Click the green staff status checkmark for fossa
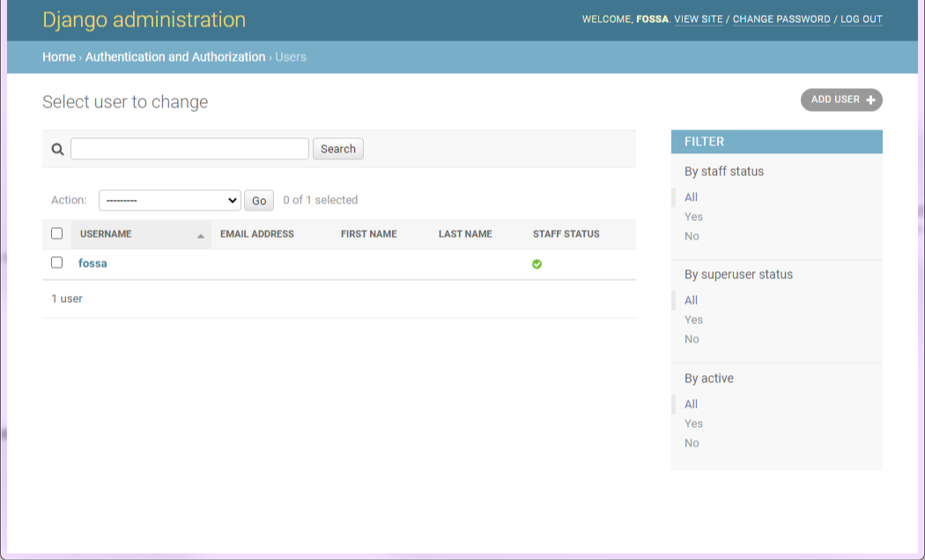The height and width of the screenshot is (560, 925). 536,264
